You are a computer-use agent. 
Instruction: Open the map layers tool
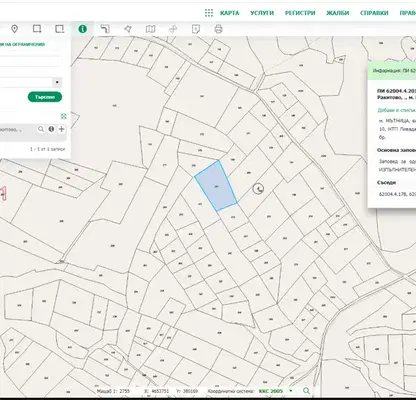pos(150,29)
